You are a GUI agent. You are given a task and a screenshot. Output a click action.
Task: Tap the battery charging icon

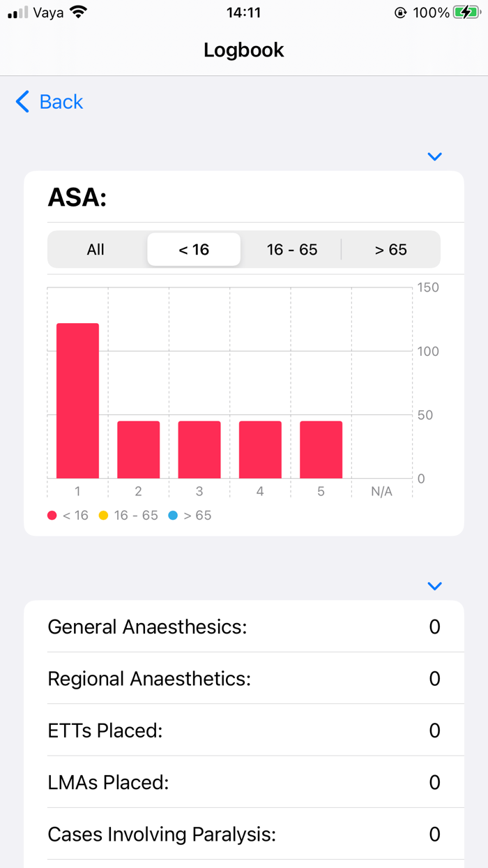[466, 11]
